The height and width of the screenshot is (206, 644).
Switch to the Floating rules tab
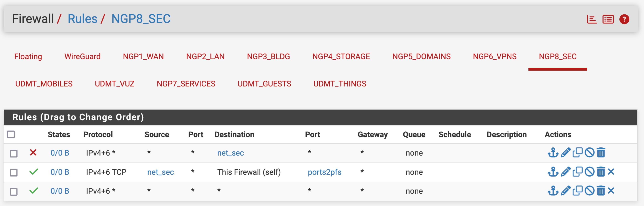28,57
